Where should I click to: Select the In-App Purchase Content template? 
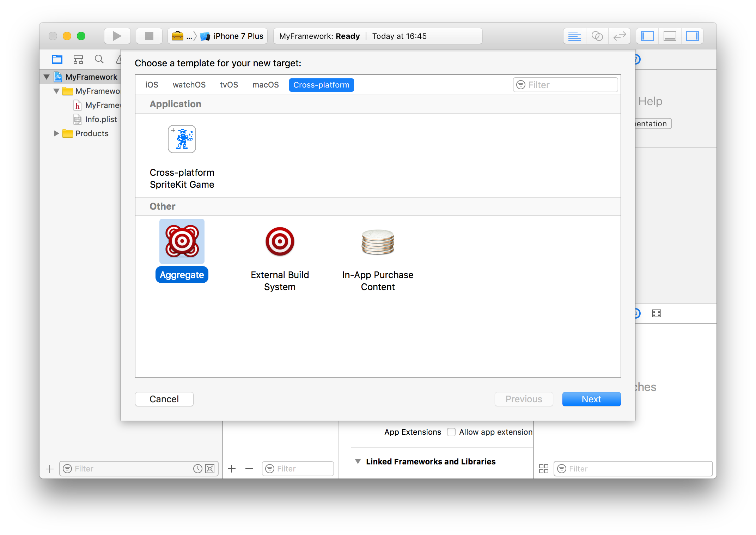(x=378, y=241)
